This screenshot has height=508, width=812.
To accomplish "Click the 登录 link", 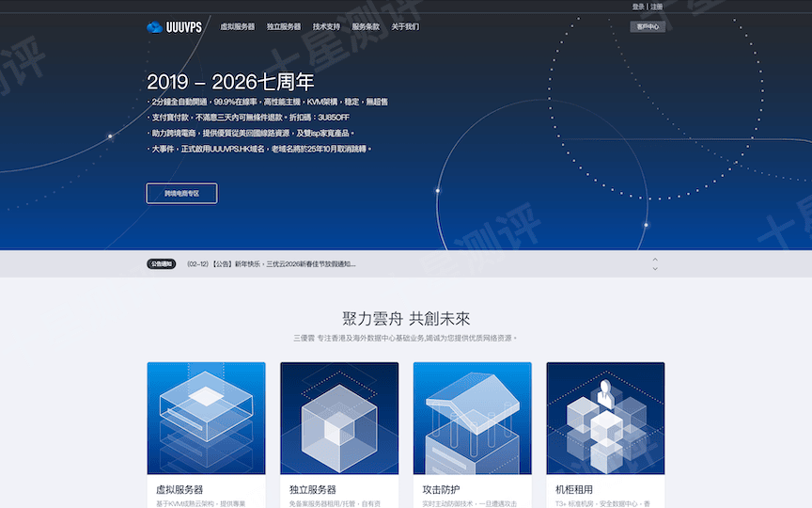I will [x=638, y=7].
